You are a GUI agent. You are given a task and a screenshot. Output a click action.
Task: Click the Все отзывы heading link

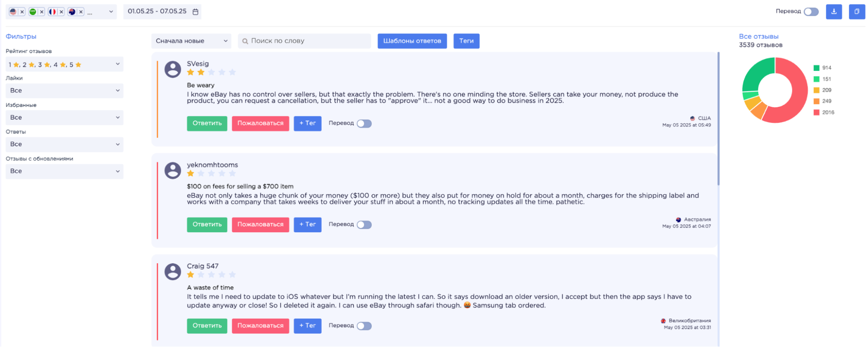click(759, 37)
